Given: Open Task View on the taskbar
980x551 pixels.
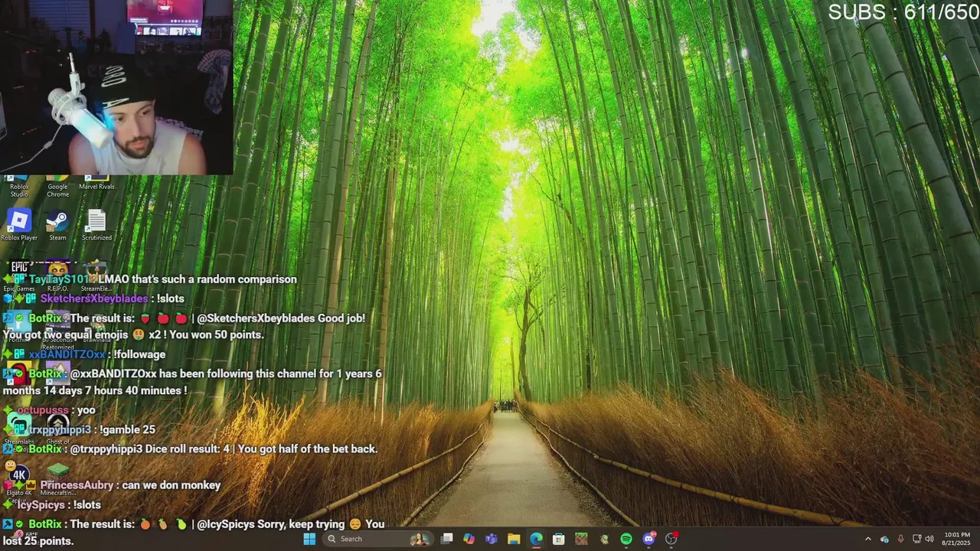Looking at the screenshot, I should [x=446, y=539].
